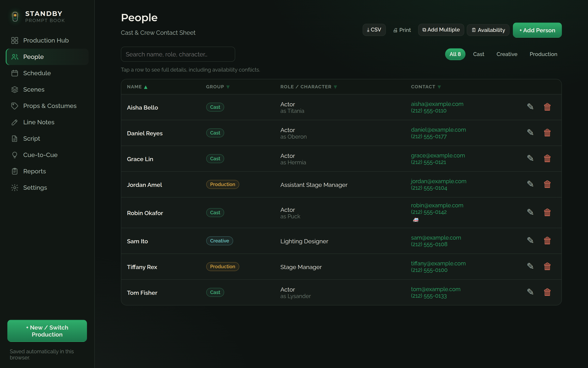Delete Jordan Amel with trash icon
The width and height of the screenshot is (588, 368).
pyautogui.click(x=547, y=184)
